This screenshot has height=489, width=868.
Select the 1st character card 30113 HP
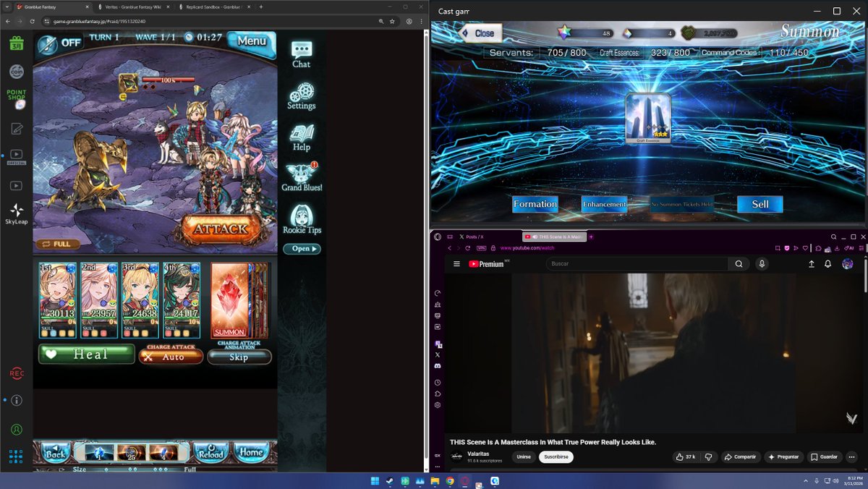click(58, 300)
